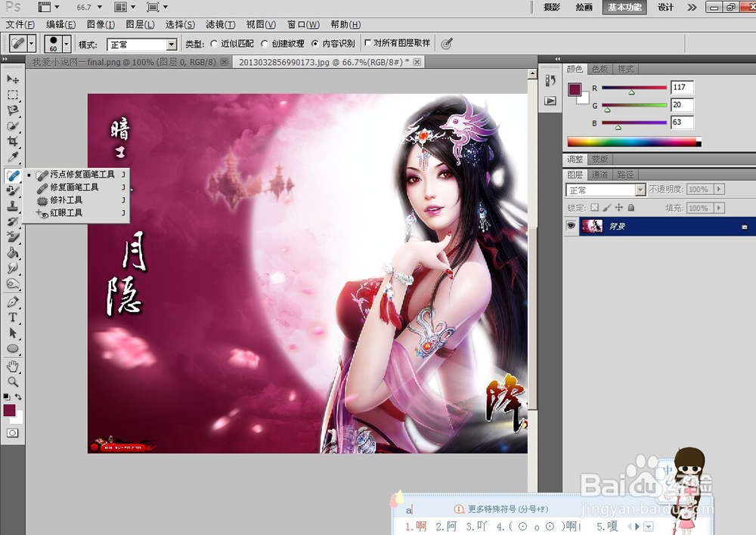The height and width of the screenshot is (535, 756).
Task: Select the Spot Healing Brush toolbar icon
Action: (13, 175)
